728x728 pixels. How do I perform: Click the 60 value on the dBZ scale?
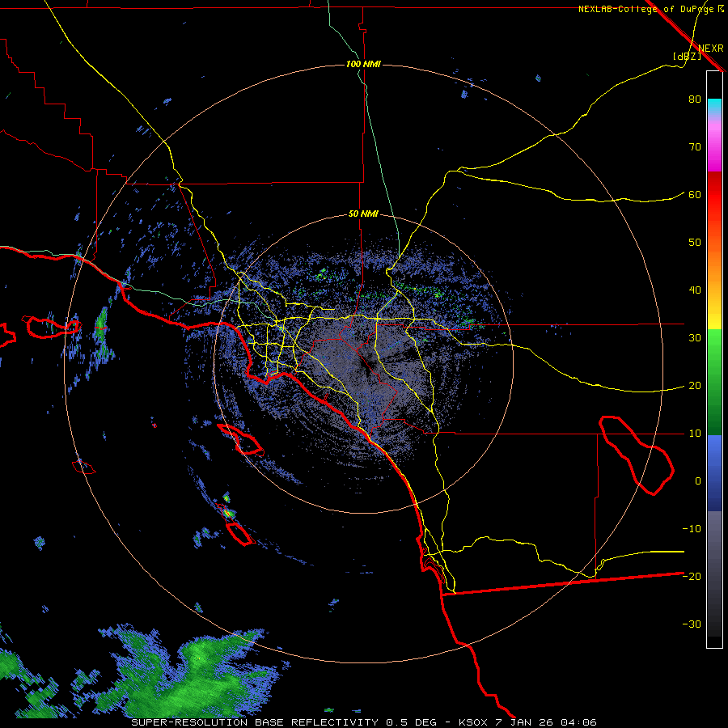[x=695, y=194]
